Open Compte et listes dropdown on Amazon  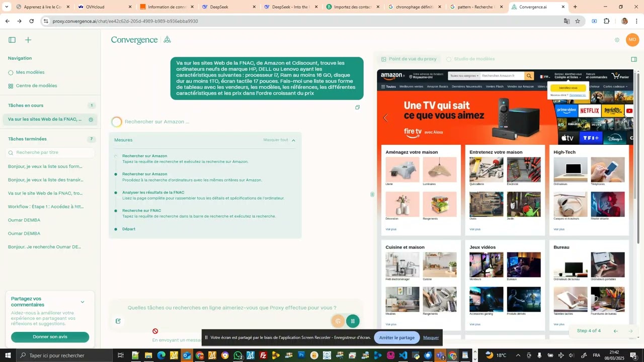tap(568, 76)
